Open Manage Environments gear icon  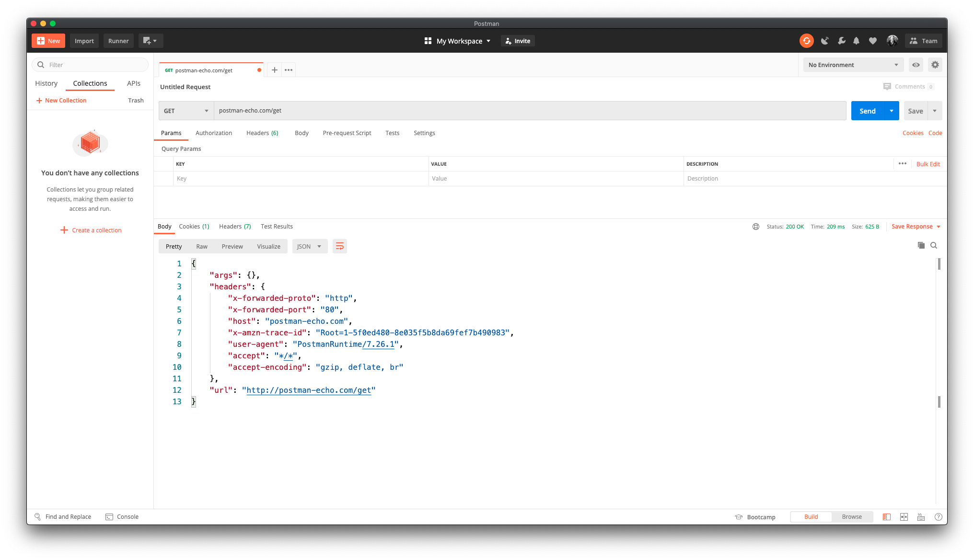(935, 65)
